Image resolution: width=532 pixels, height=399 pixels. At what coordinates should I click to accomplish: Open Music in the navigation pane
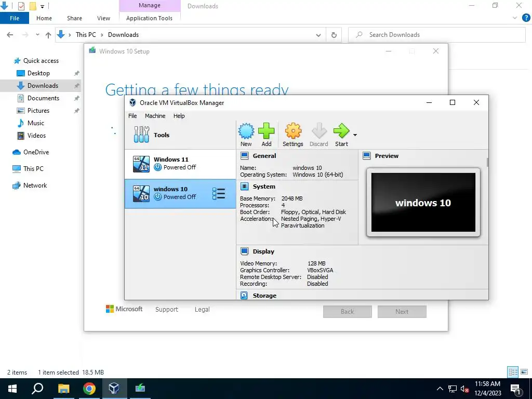36,123
